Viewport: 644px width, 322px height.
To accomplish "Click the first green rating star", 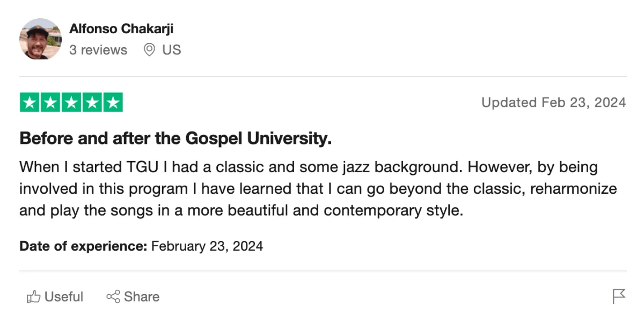I will point(30,103).
